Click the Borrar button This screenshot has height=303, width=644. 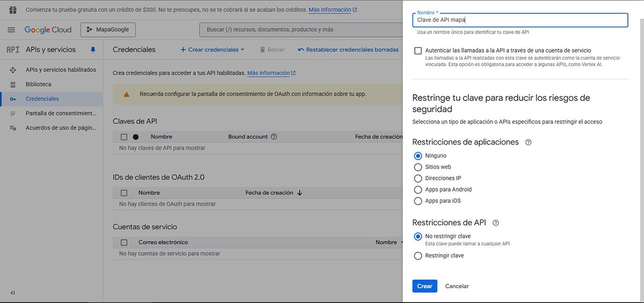(272, 49)
